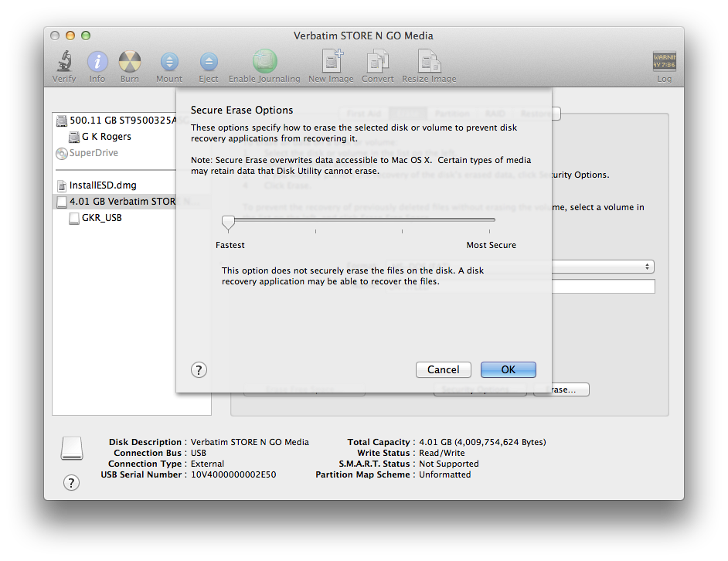Click the Mount toolbar icon
The image size is (728, 561).
tap(169, 61)
